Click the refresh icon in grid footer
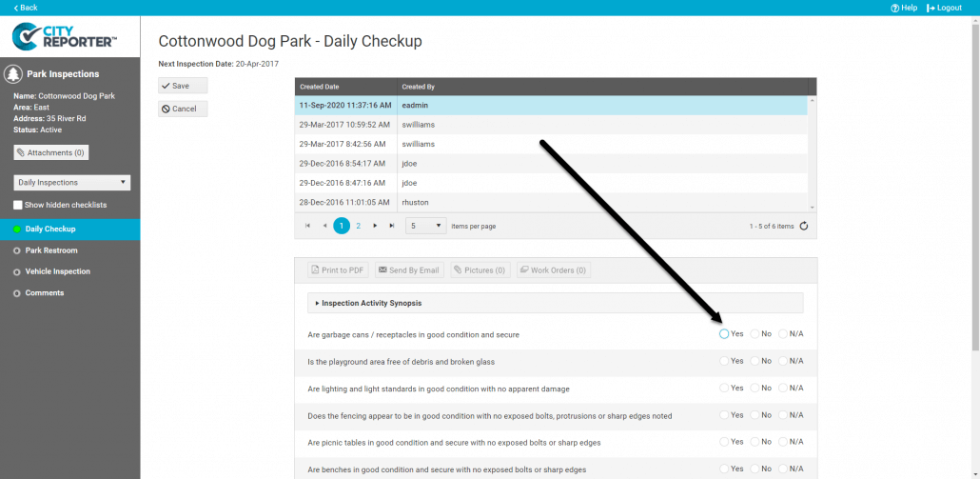980x479 pixels. 804,226
